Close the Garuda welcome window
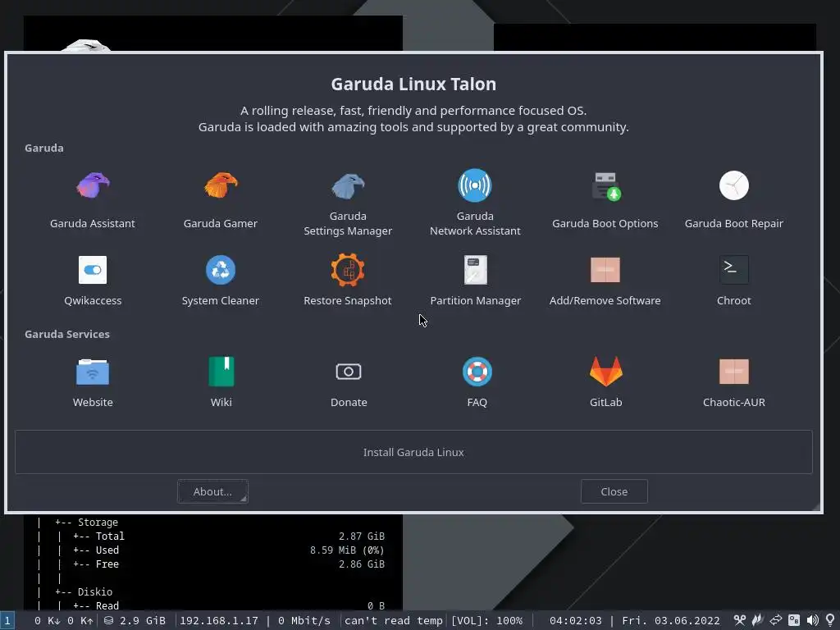This screenshot has height=630, width=840. 614,491
